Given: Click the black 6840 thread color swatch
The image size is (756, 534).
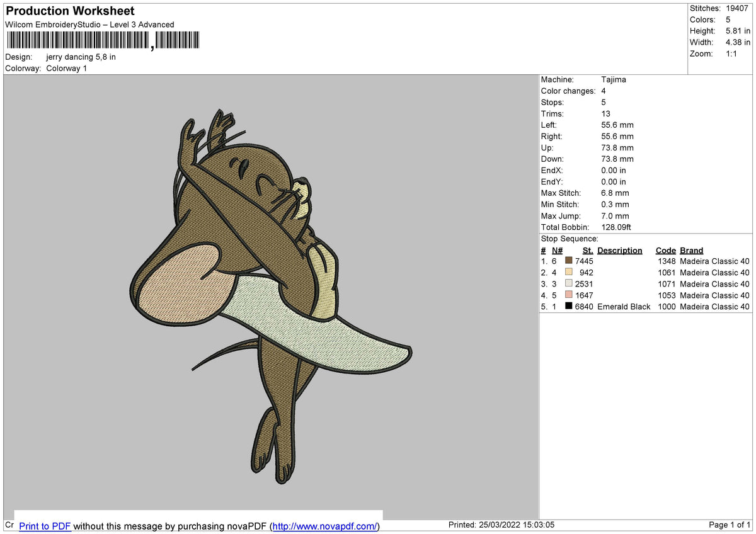Looking at the screenshot, I should pyautogui.click(x=569, y=307).
